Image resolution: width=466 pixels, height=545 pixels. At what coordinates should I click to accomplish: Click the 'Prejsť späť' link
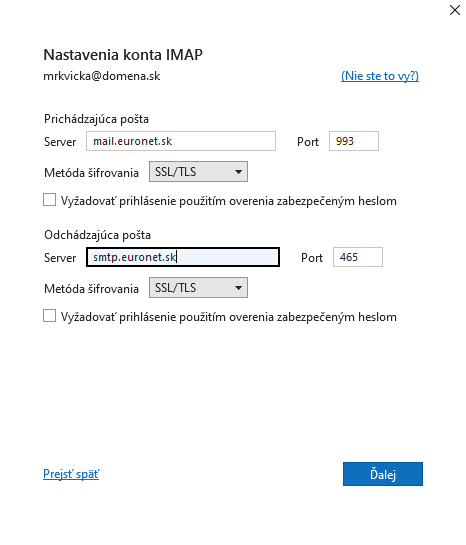[71, 474]
